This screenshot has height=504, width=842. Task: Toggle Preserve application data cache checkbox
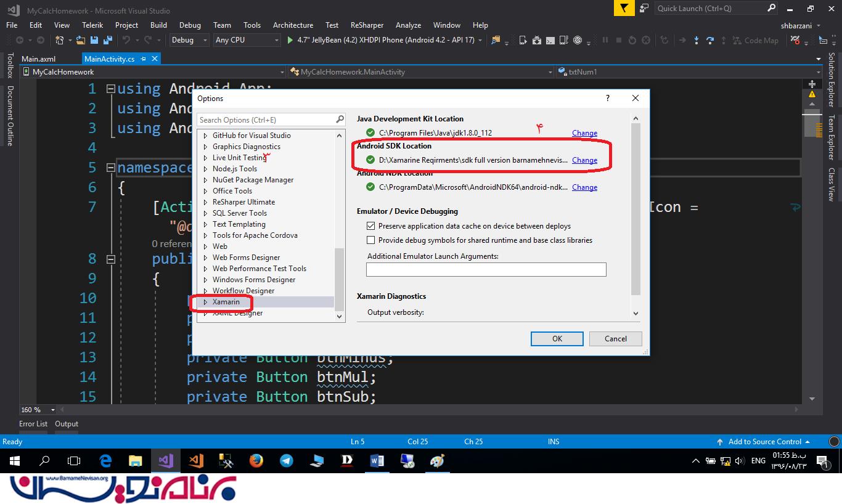tap(371, 226)
